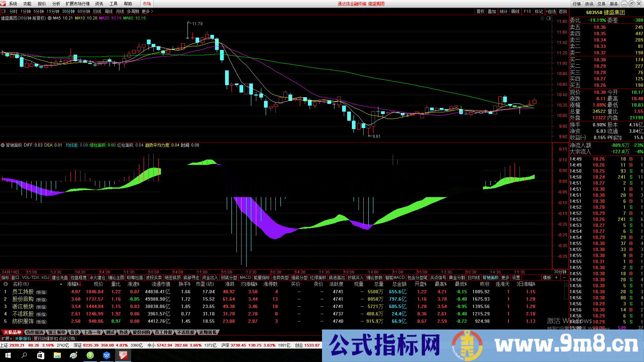This screenshot has height=362, width=644.
Task: Open the Windows Store taskbar icon
Action: coord(41,355)
